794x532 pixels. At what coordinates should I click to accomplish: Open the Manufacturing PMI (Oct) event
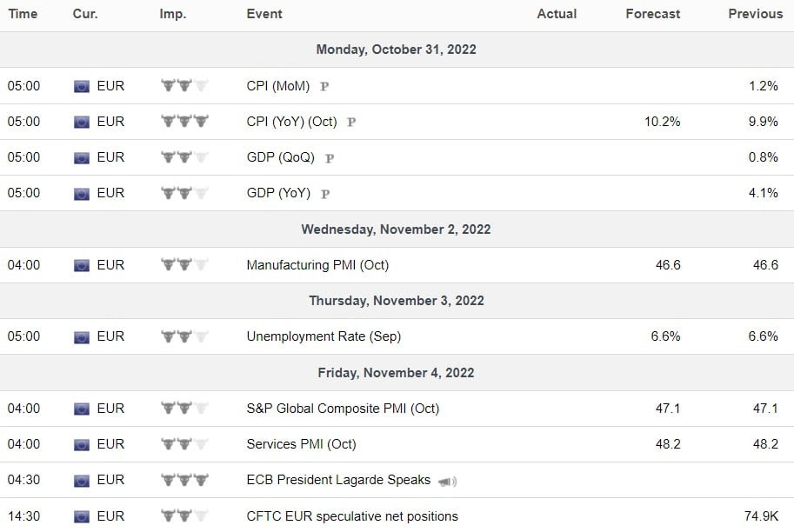[317, 265]
